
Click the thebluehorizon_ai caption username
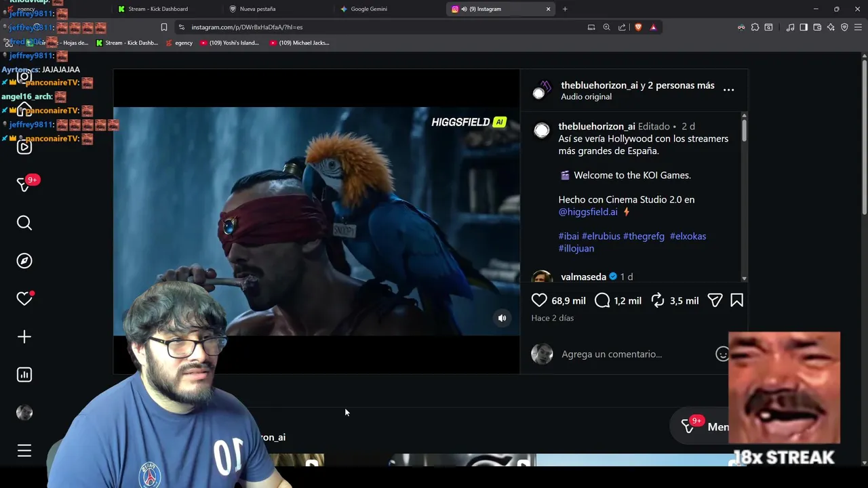597,126
